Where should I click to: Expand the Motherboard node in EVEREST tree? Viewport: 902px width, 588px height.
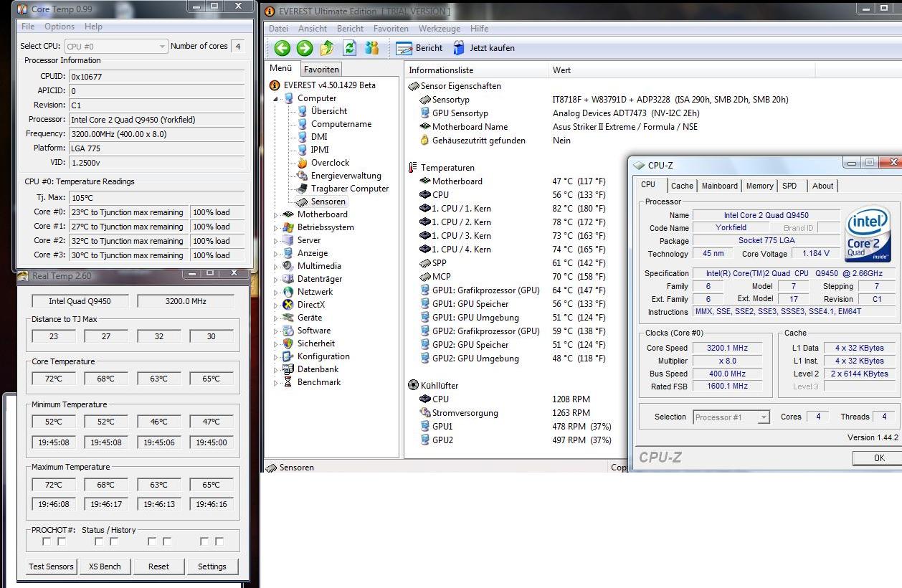pos(276,214)
